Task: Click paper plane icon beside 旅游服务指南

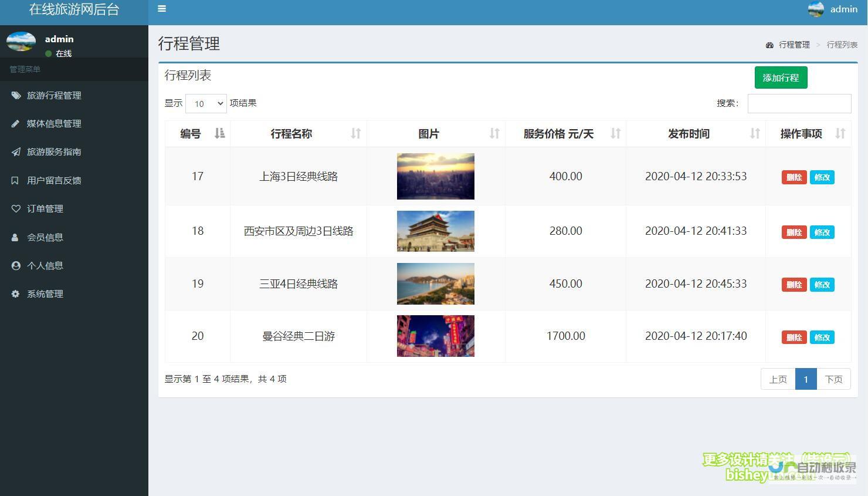Action: pos(16,151)
